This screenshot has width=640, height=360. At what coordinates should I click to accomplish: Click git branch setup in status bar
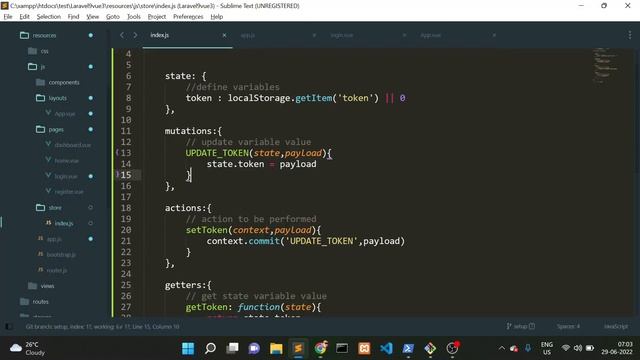520,326
